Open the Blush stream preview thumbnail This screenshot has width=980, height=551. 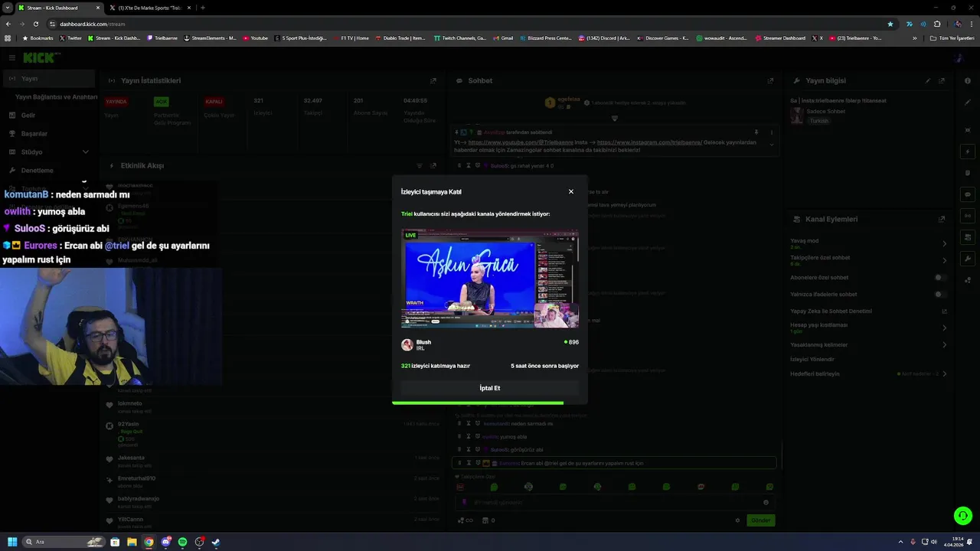490,279
